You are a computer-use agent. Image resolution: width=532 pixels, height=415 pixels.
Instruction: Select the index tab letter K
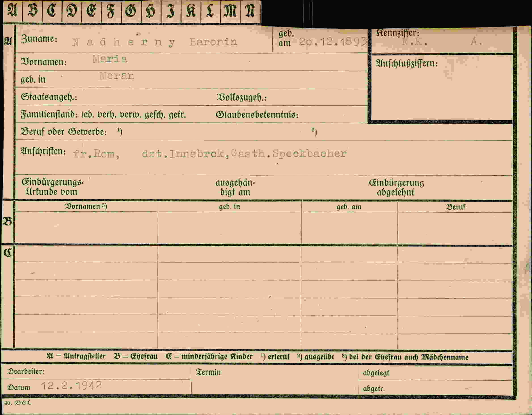[x=191, y=11]
